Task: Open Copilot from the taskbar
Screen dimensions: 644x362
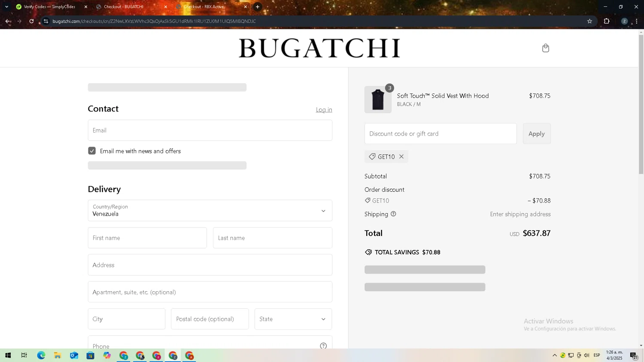Action: pyautogui.click(x=107, y=356)
